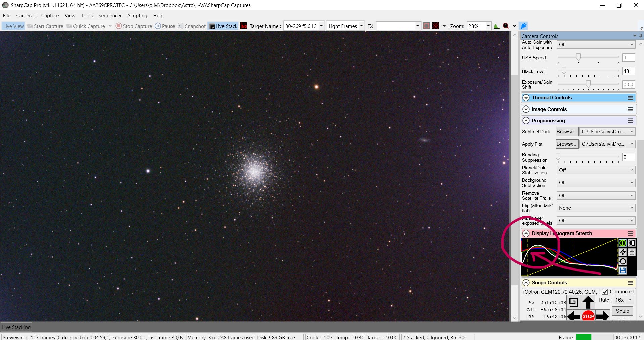Click the red crosshair reticule icon in toolbar
The width and height of the screenshot is (644, 340).
[x=436, y=26]
